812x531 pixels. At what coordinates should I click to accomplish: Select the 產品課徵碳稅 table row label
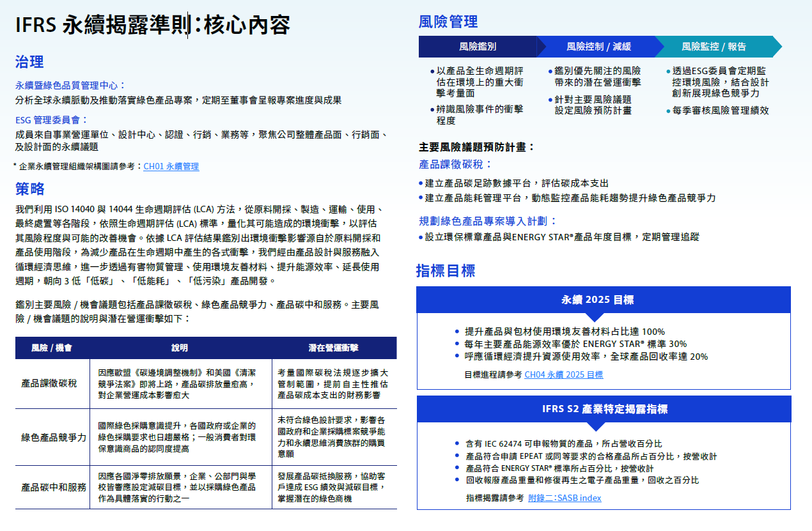(x=49, y=383)
